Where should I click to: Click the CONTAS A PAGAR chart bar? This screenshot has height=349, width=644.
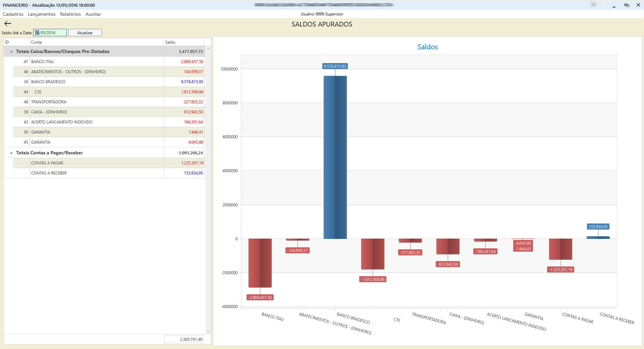[560, 249]
